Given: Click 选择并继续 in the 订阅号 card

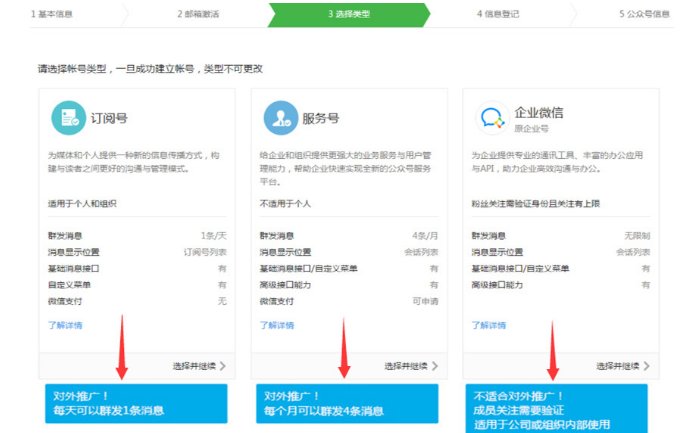Looking at the screenshot, I should (x=194, y=366).
